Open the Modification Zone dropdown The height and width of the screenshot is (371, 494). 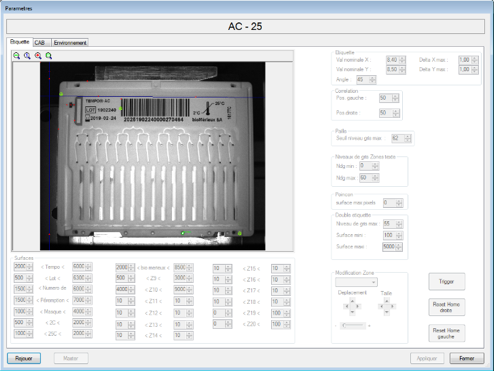click(x=356, y=282)
